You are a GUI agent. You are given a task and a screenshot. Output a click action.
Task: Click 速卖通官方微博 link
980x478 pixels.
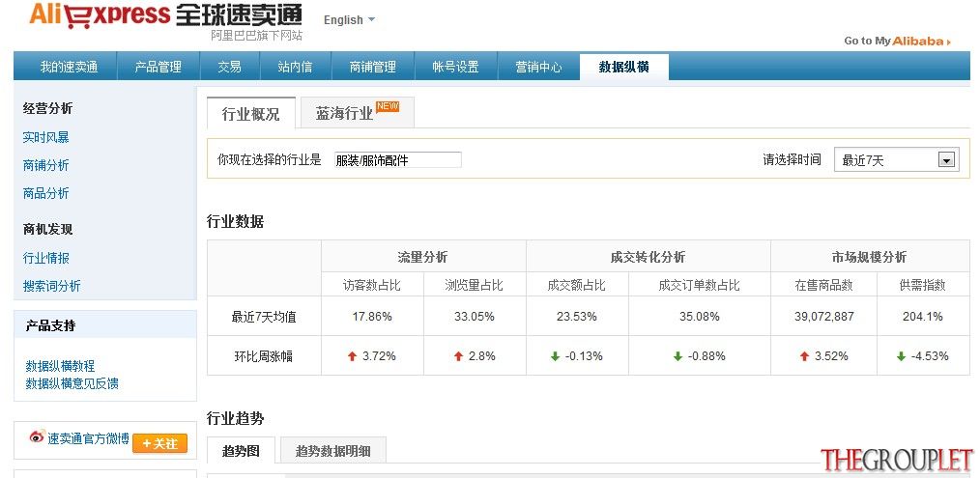88,438
